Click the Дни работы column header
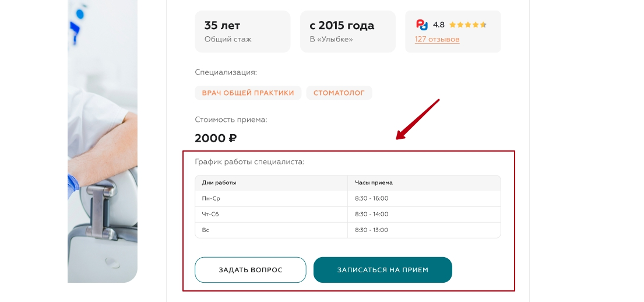Screen dimensions: 644x302 219,182
